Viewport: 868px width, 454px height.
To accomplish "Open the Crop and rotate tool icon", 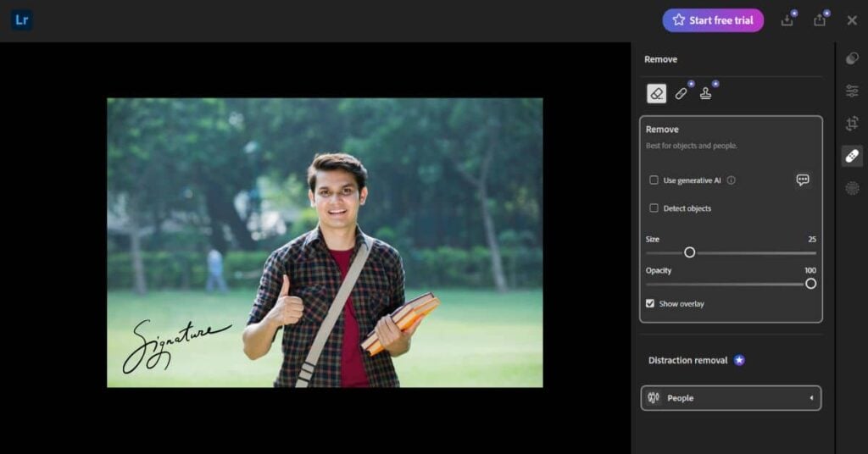I will [x=853, y=124].
